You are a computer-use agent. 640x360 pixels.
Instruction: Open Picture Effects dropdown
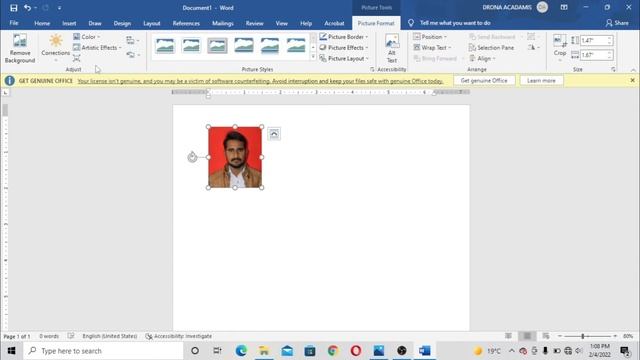[344, 48]
